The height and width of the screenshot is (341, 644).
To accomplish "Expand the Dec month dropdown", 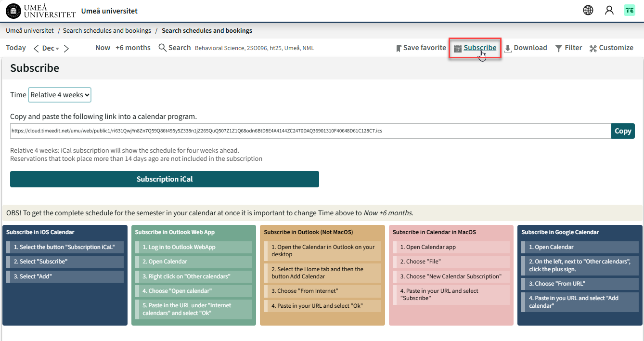I will (51, 48).
